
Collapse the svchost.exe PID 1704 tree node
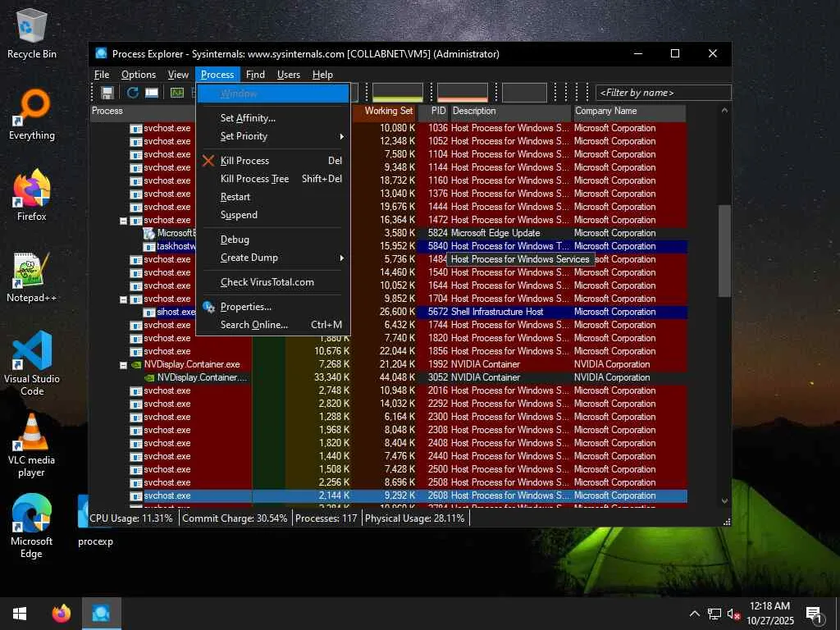(x=123, y=299)
